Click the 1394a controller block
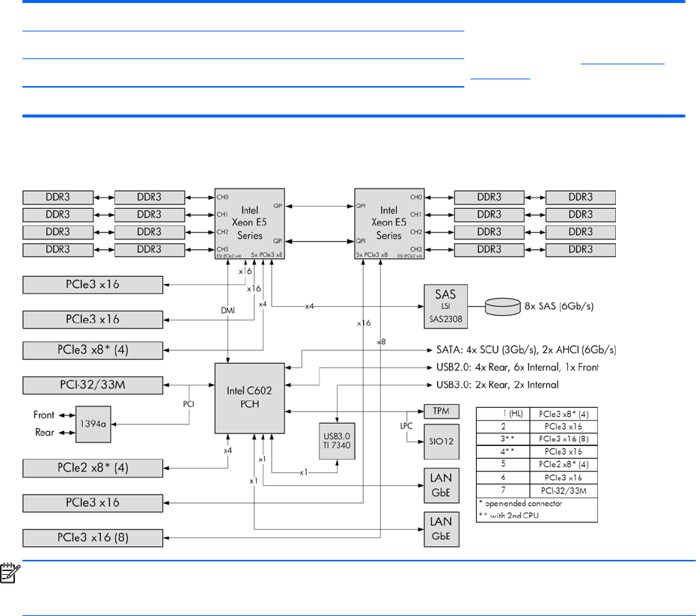 tap(94, 424)
